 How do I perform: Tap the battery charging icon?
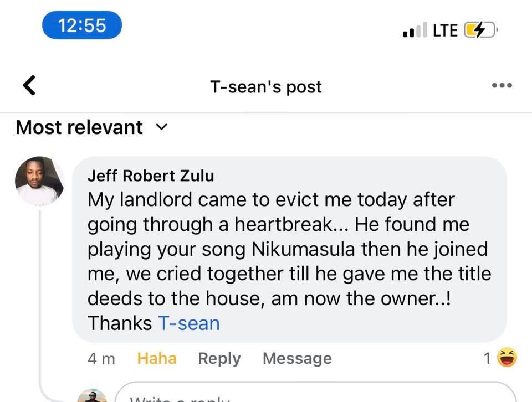pyautogui.click(x=480, y=30)
